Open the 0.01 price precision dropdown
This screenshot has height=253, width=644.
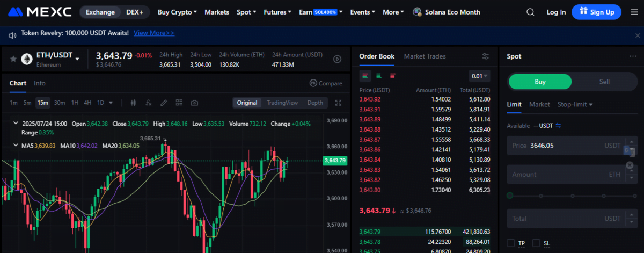click(479, 76)
